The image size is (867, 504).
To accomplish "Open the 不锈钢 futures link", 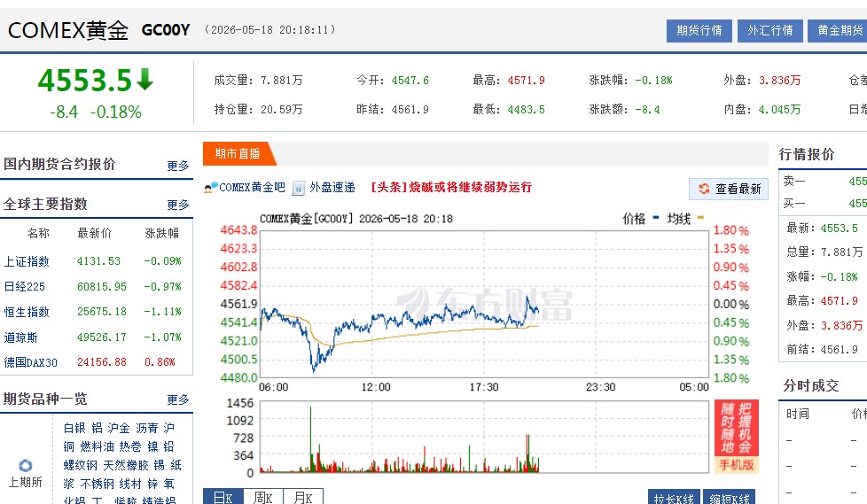I will [97, 485].
